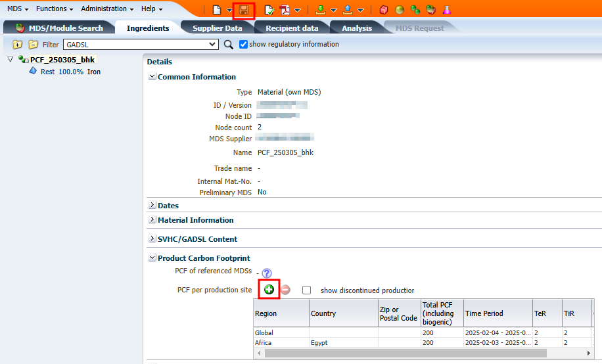The height and width of the screenshot is (364, 602).
Task: Open the dropdown arrow beside New document
Action: coord(229,11)
